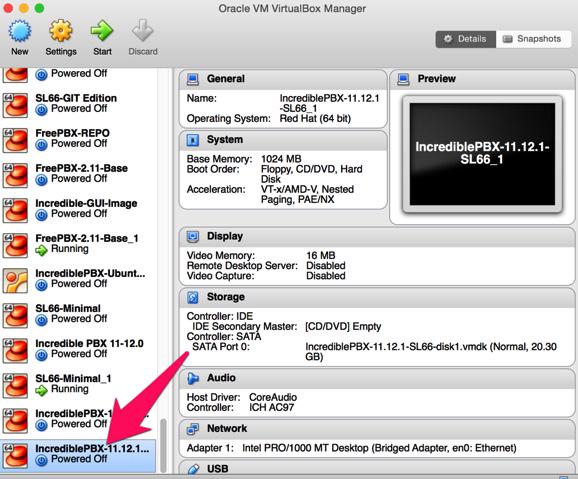The image size is (578, 479).
Task: Click the Base Memory value 1024 MB
Action: (281, 159)
